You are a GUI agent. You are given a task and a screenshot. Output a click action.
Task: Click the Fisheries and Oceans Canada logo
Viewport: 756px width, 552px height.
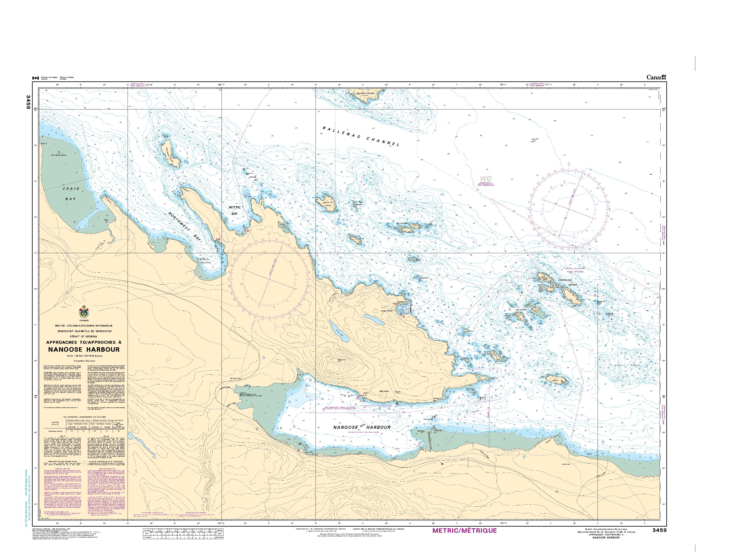click(53, 78)
